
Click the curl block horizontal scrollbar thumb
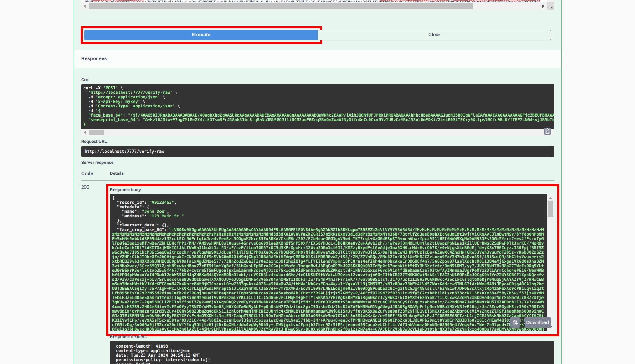click(96, 133)
